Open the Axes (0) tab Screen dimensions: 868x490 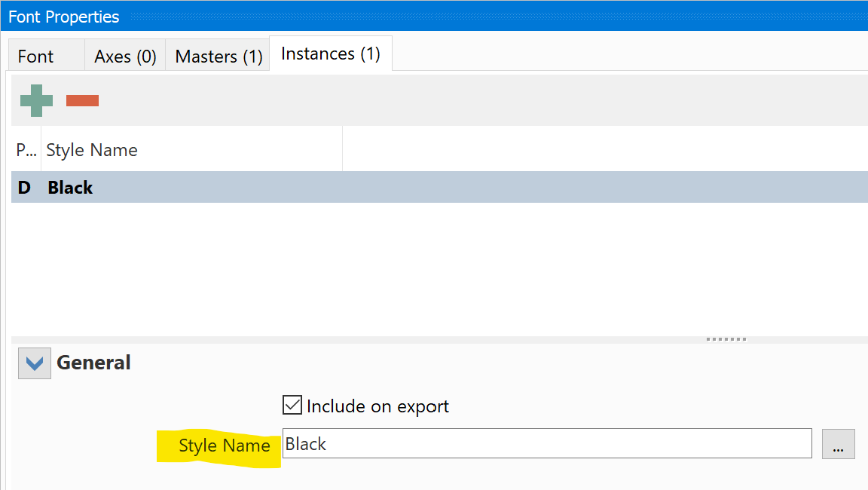tap(125, 56)
